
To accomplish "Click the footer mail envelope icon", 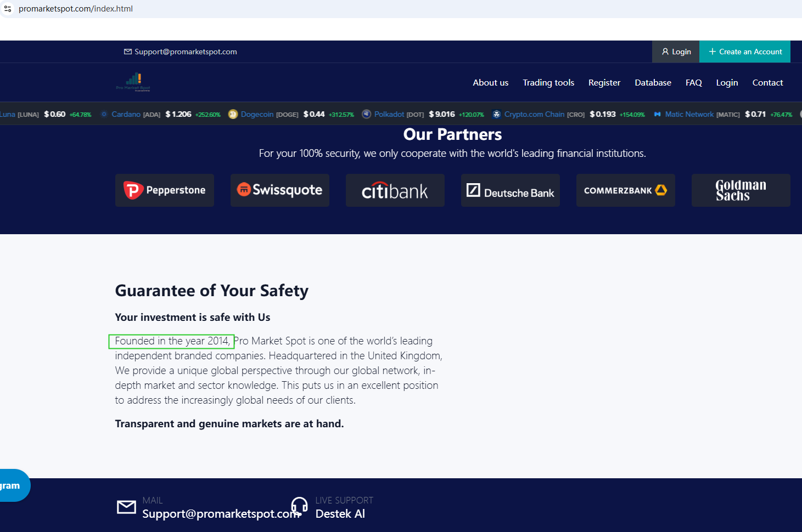I will click(x=126, y=507).
